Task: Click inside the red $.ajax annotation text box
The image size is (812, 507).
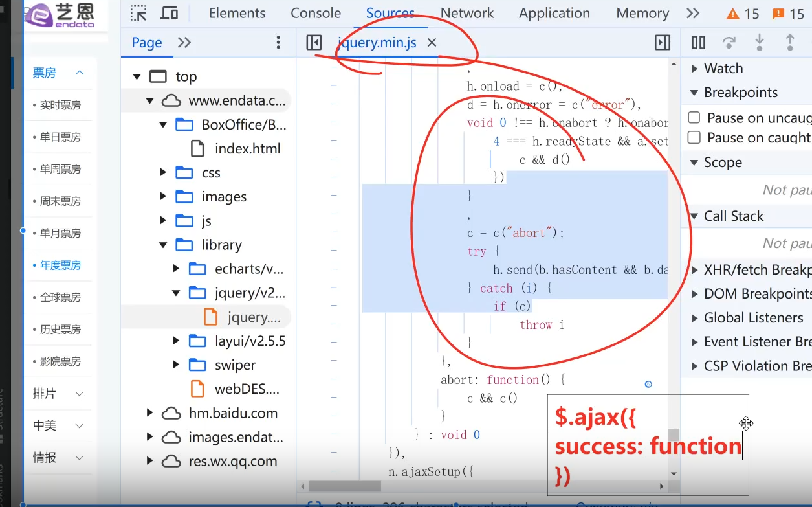Action: coord(648,445)
